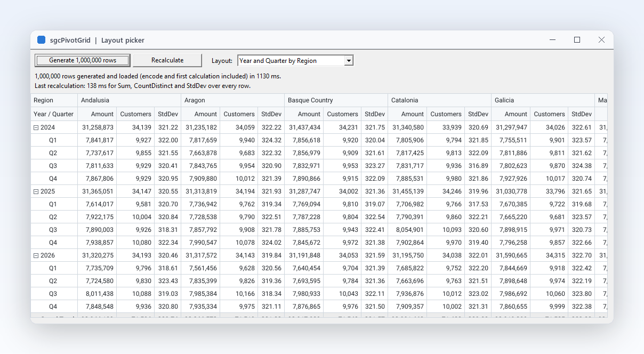Select Q3 row label under 2025
The width and height of the screenshot is (644, 354).
coord(53,230)
